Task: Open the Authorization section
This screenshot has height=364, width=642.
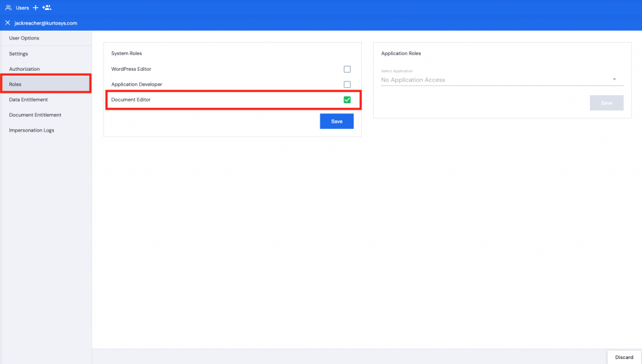Action: 46,69
